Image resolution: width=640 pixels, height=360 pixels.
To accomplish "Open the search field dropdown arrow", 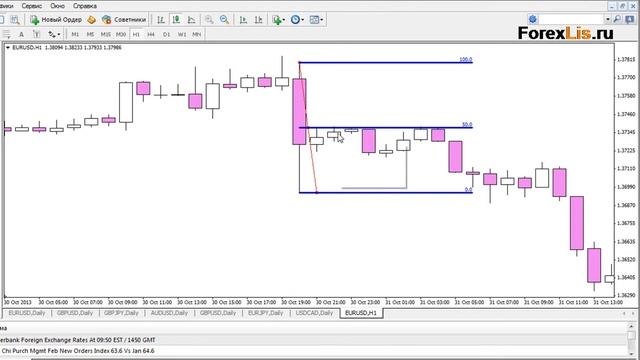I will [607, 19].
